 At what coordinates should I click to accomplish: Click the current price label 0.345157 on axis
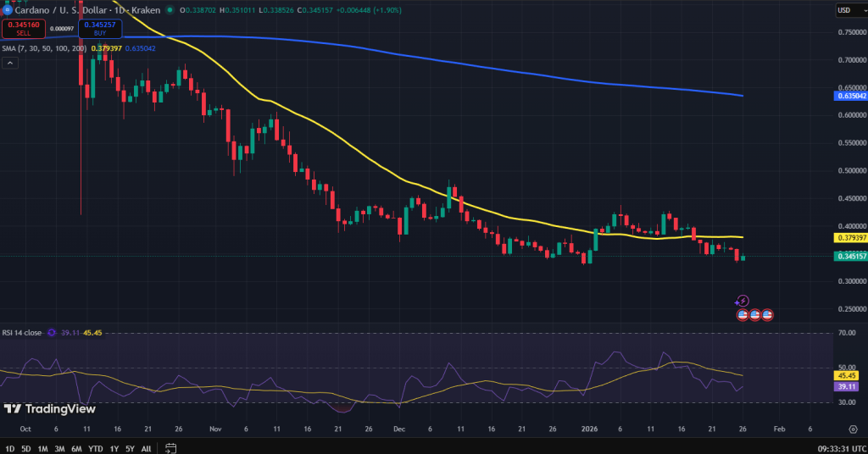pos(850,256)
